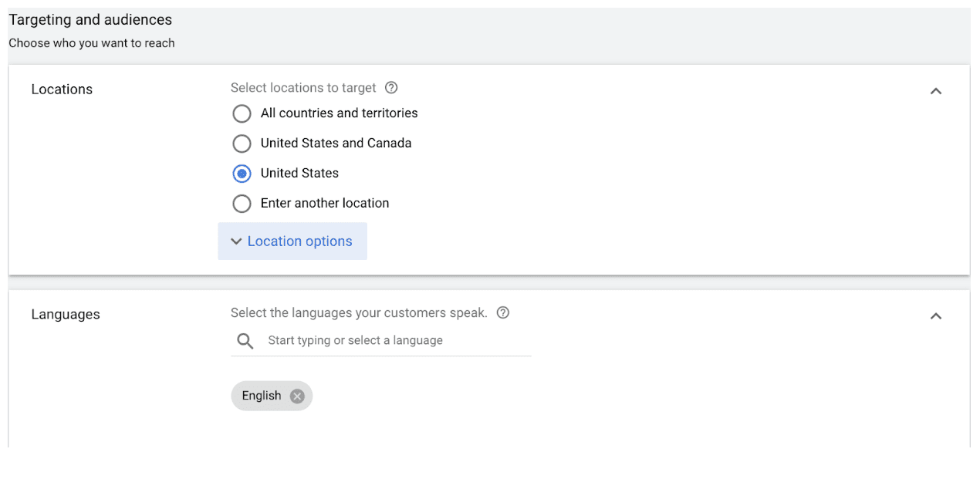
Task: Click the language search magnifier icon
Action: (245, 341)
